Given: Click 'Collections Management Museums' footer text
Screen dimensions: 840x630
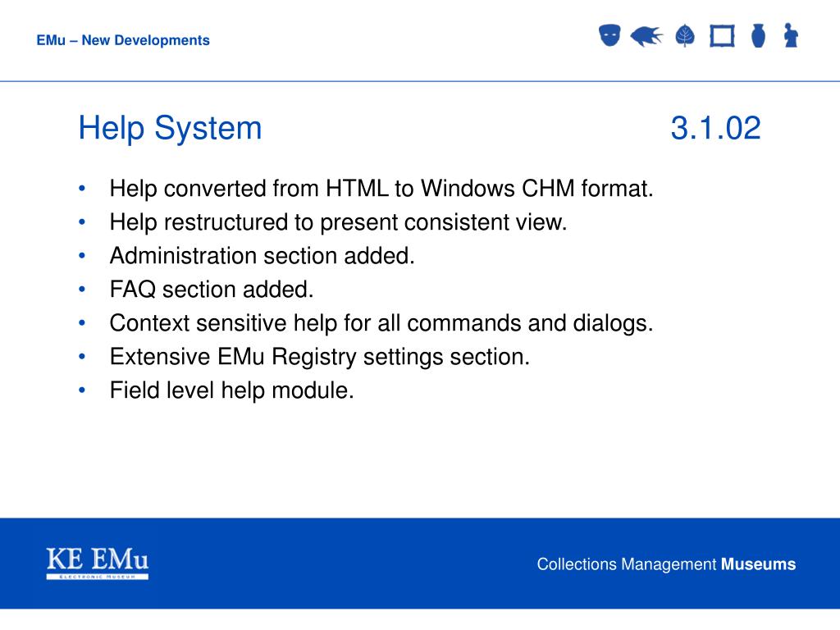Looking at the screenshot, I should (x=666, y=564).
